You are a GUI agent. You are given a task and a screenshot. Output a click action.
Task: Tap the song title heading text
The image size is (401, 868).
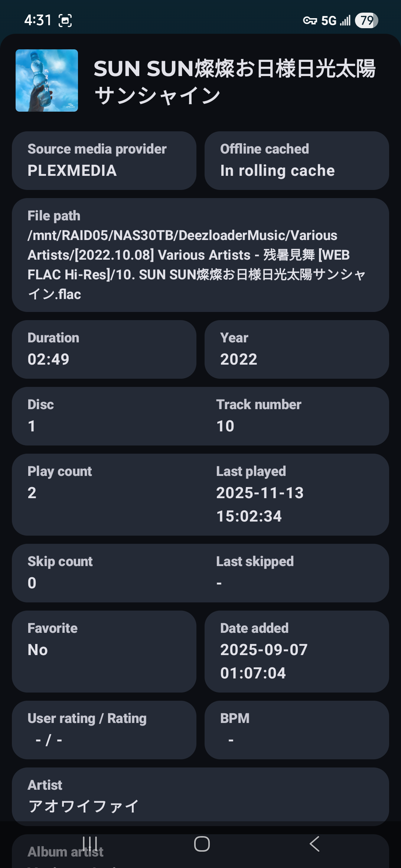tap(234, 82)
